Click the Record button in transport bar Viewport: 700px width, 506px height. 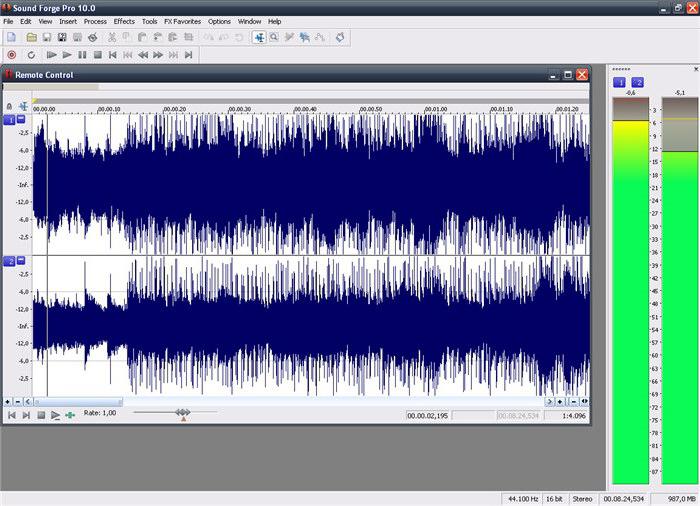coord(11,54)
